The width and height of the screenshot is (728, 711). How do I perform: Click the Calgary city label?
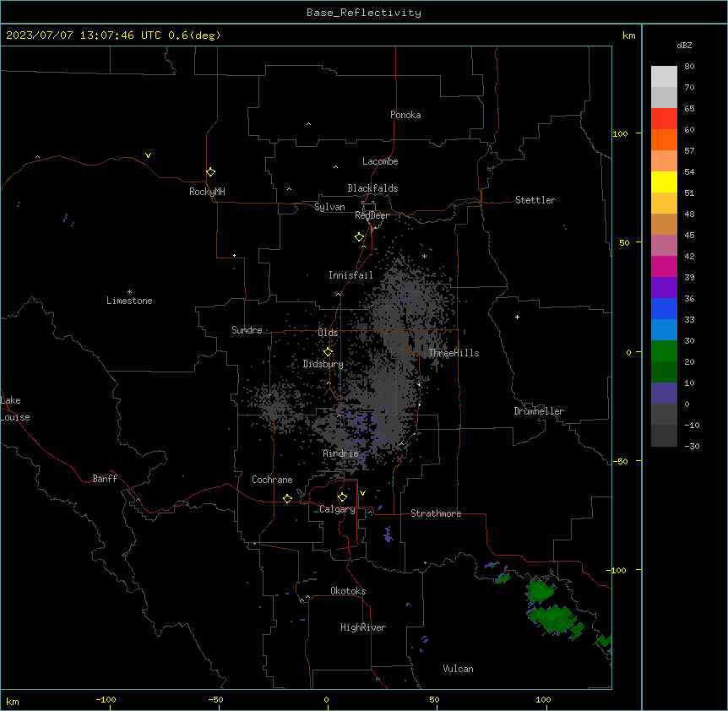337,509
